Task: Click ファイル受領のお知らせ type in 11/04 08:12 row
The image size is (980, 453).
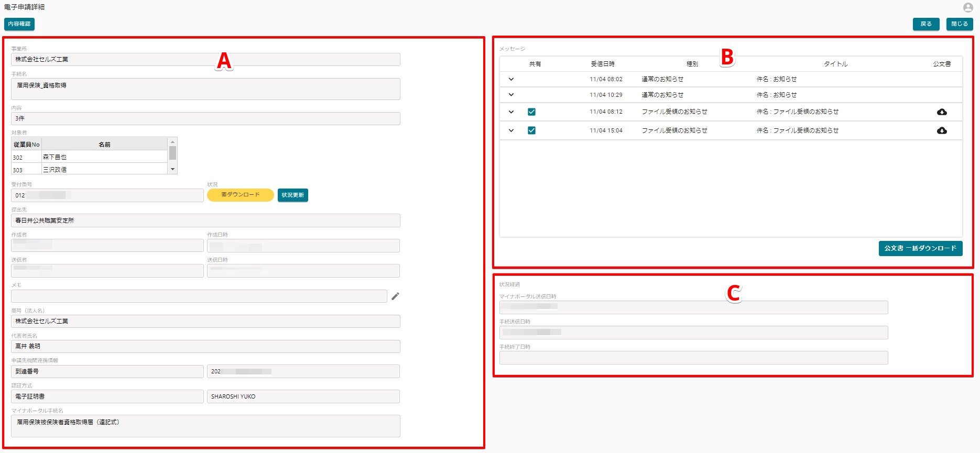Action: [x=674, y=112]
